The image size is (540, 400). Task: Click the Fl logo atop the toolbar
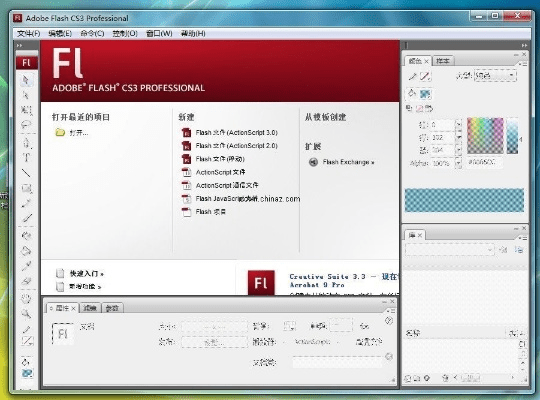pyautogui.click(x=26, y=63)
